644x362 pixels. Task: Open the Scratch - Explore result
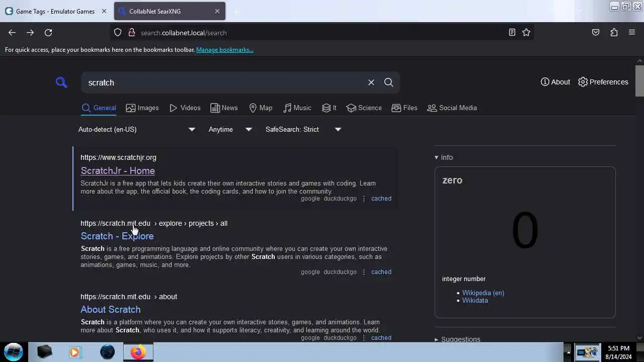click(117, 236)
